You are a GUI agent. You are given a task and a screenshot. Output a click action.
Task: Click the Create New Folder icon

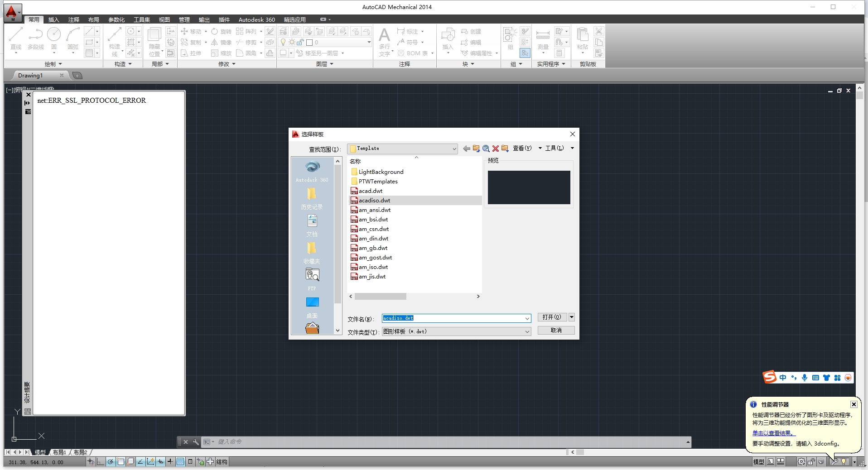pos(505,149)
